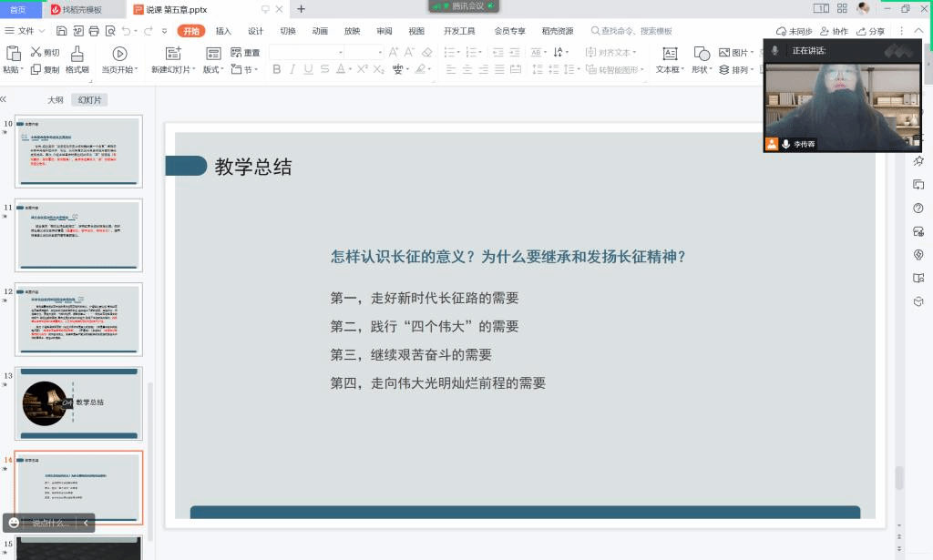
Task: Select slide 13 thumbnail in the panel
Action: [78, 403]
